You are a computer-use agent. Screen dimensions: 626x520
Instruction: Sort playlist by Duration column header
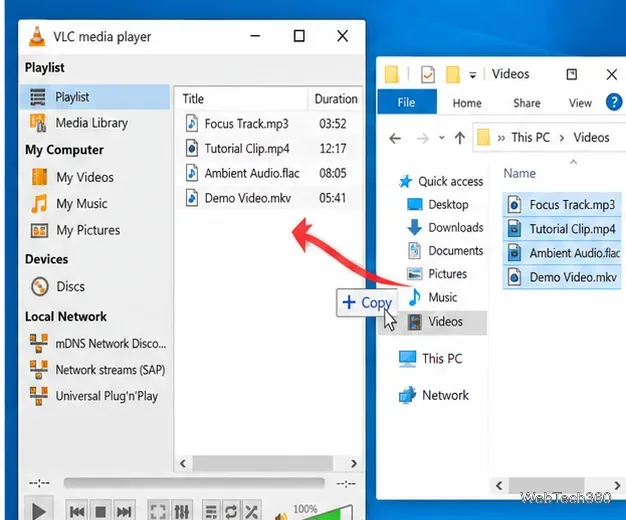click(335, 99)
